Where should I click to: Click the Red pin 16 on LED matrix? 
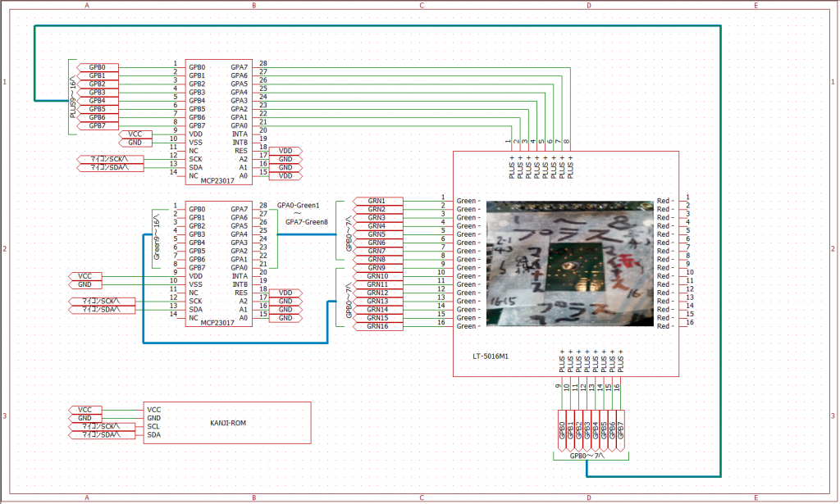coord(667,326)
